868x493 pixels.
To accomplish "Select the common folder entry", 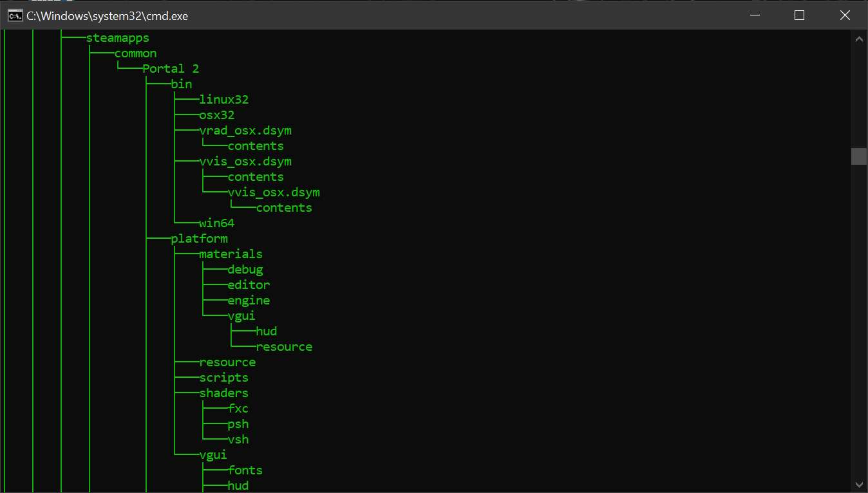I will 135,53.
